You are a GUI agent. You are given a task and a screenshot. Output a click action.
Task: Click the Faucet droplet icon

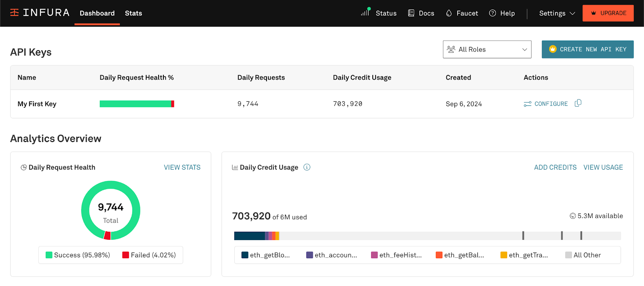tap(449, 13)
